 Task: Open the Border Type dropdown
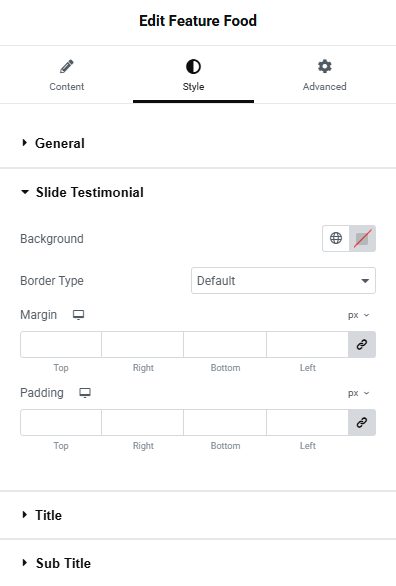coord(283,280)
